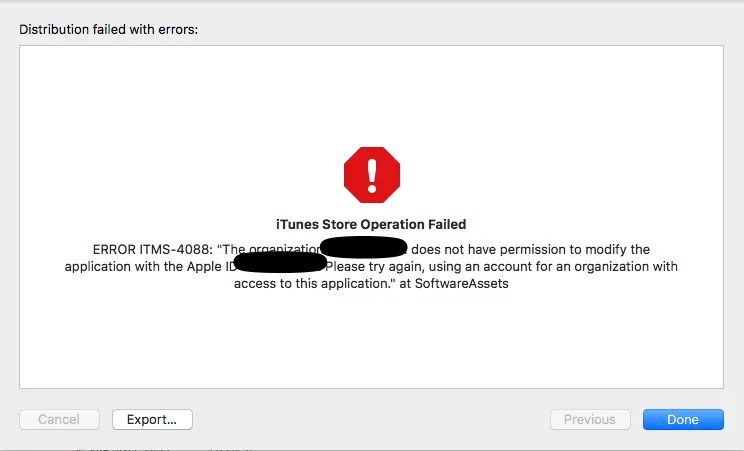Screen dimensions: 744x451
Task: Click the blacked-out Apple ID number
Action: point(280,263)
